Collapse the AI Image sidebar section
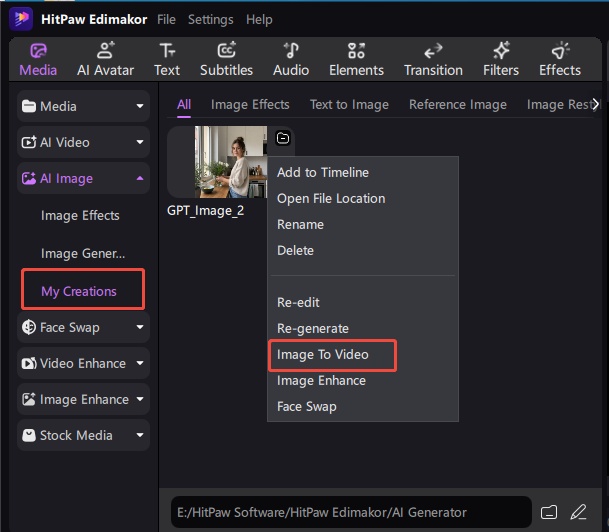Image resolution: width=609 pixels, height=532 pixels. 83,178
